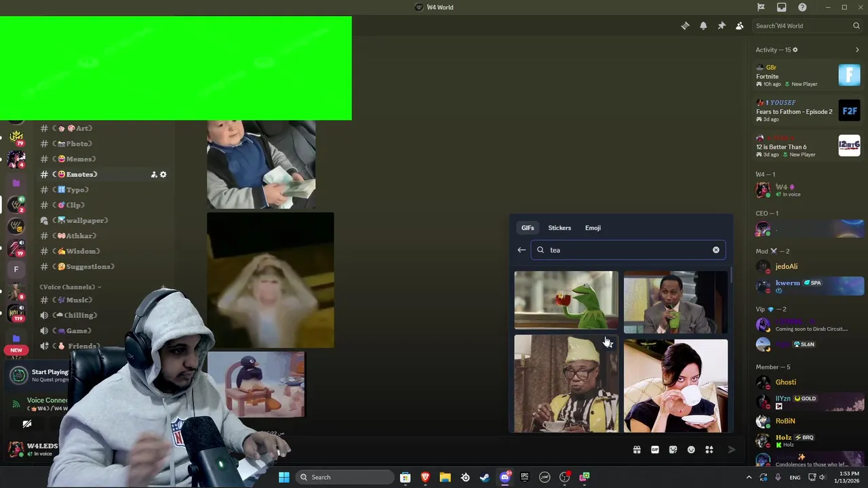Open the Pingu penguin GIF in chat

(256, 384)
